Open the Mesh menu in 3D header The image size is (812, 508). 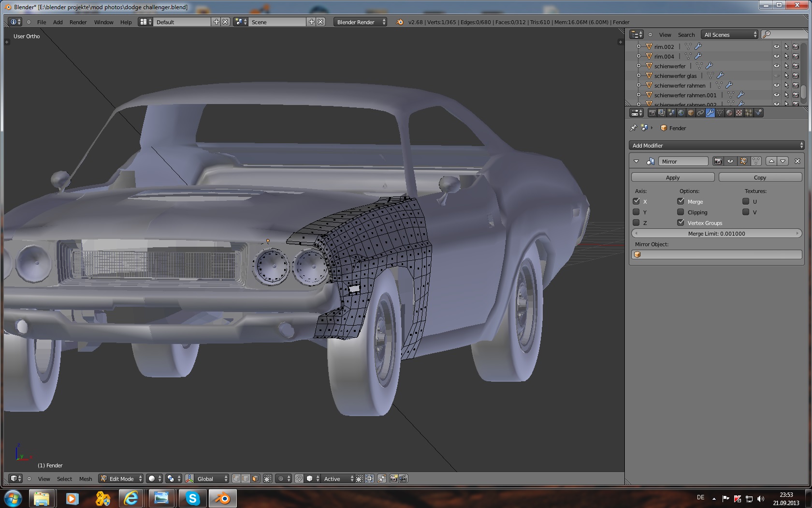click(x=86, y=478)
